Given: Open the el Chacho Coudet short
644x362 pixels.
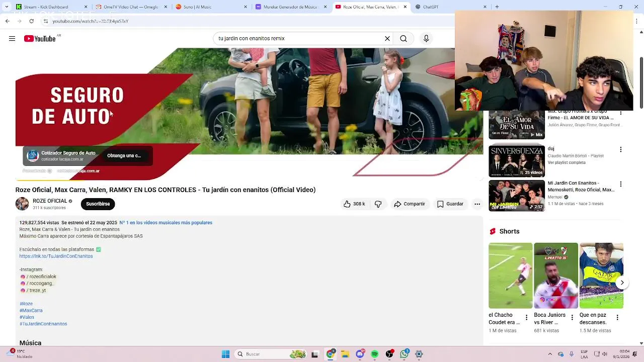Looking at the screenshot, I should tap(510, 276).
